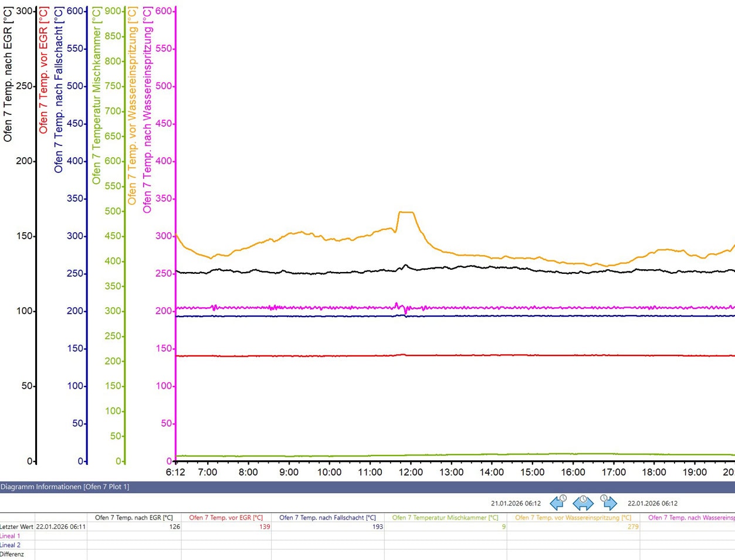The image size is (735, 560).
Task: Click the red 'Ofen 7 Temp. vor EGR' axis title
Action: 43,71
